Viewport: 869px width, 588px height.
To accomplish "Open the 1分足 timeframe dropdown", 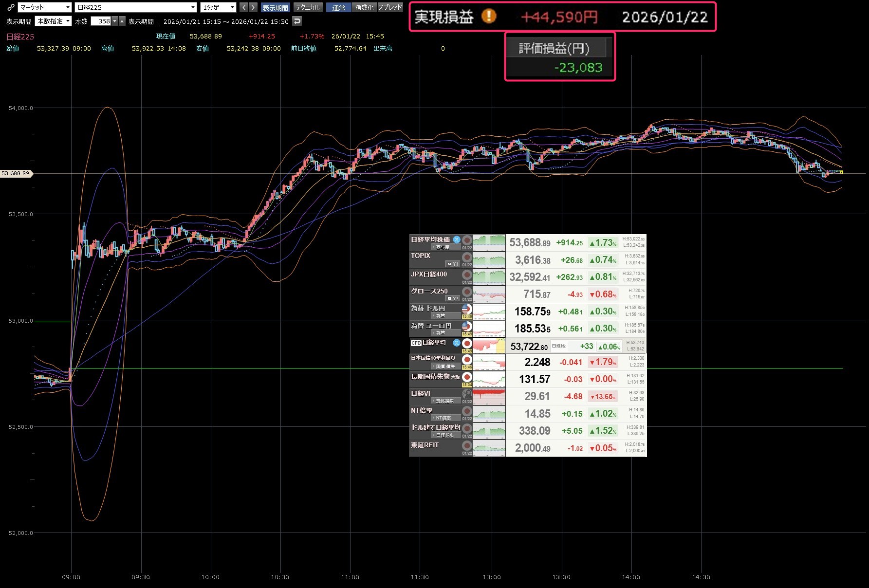I will 218,7.
